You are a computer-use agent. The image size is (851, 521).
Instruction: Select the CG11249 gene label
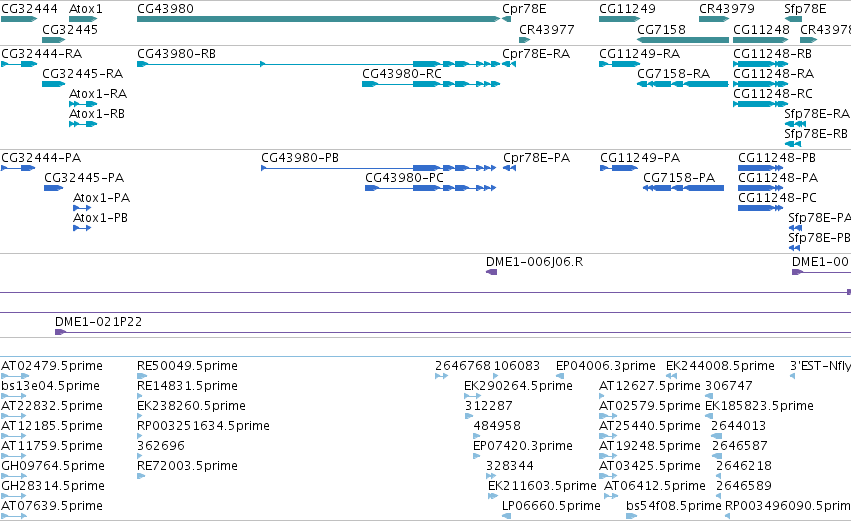627,9
